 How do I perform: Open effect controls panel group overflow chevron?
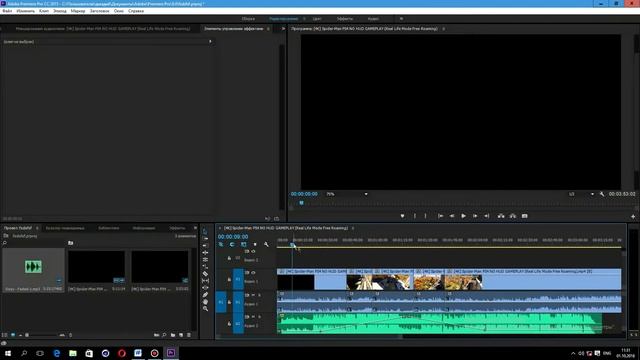click(x=283, y=29)
